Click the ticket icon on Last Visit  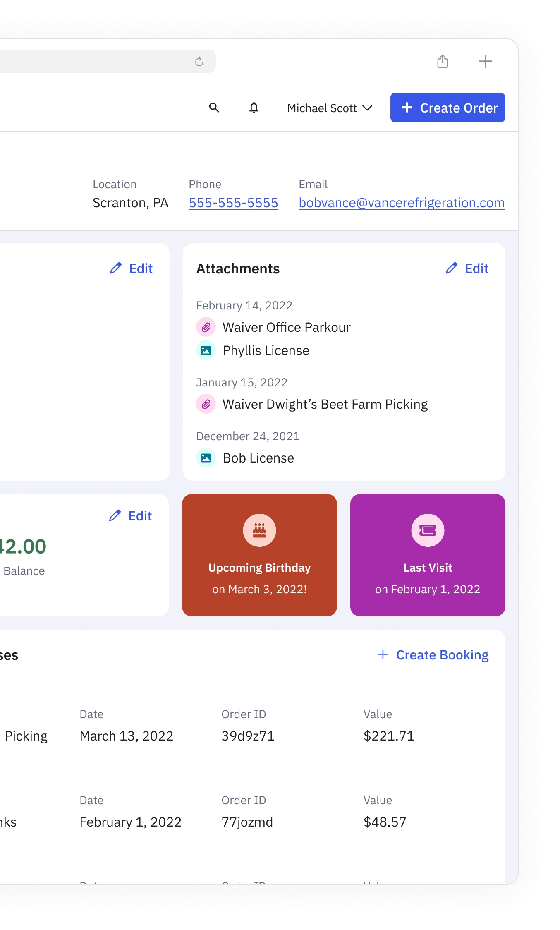click(x=428, y=530)
